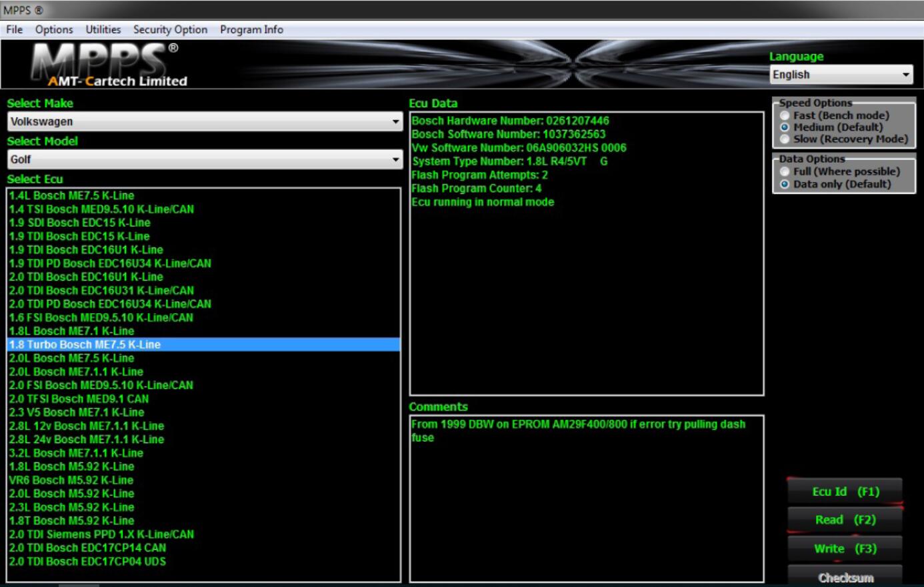Open the Security Option menu
The image size is (924, 587).
tap(170, 29)
